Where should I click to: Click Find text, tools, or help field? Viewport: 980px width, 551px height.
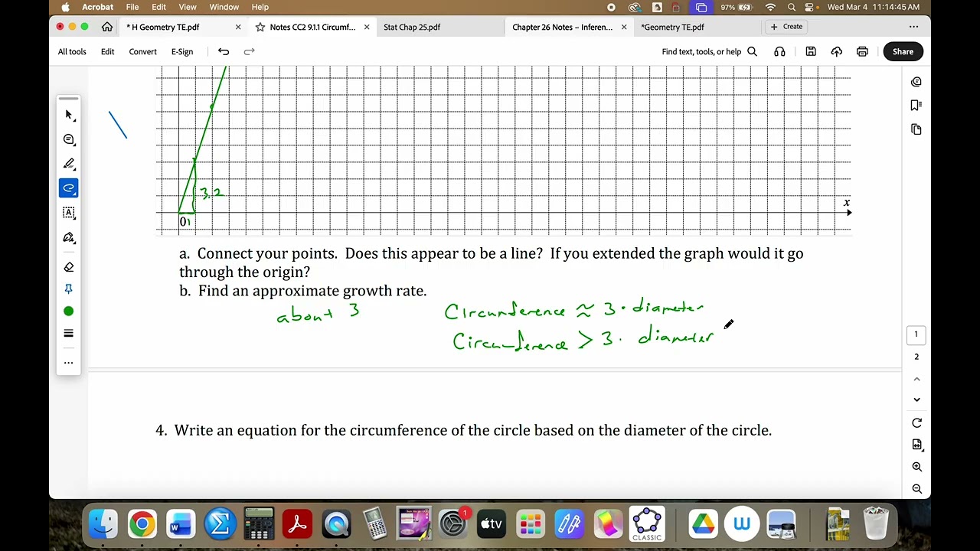[701, 51]
